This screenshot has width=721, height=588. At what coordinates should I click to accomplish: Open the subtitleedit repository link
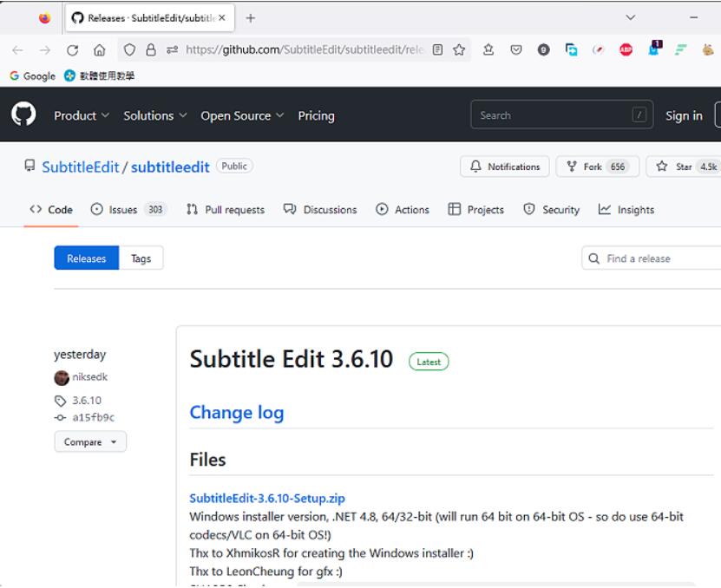coord(170,167)
